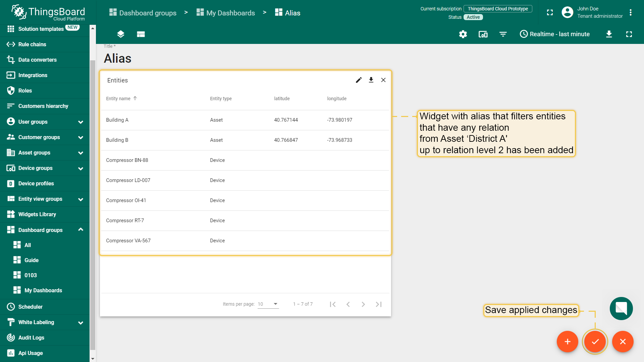The width and height of the screenshot is (644, 362).
Task: Go to the last table page
Action: tap(379, 304)
